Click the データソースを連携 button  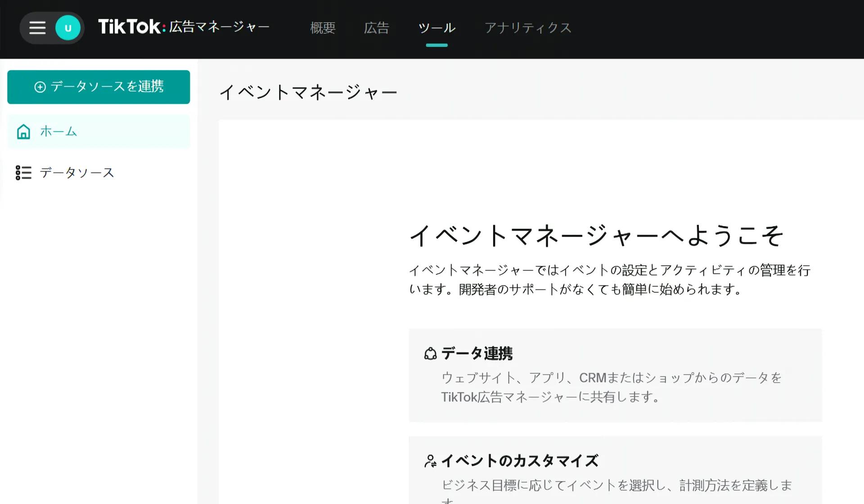pyautogui.click(x=99, y=87)
